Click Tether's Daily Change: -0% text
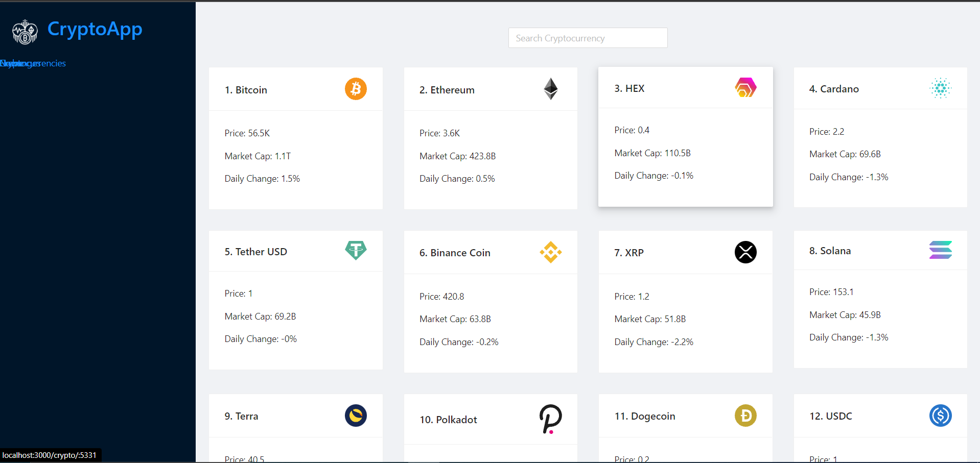 pos(261,339)
